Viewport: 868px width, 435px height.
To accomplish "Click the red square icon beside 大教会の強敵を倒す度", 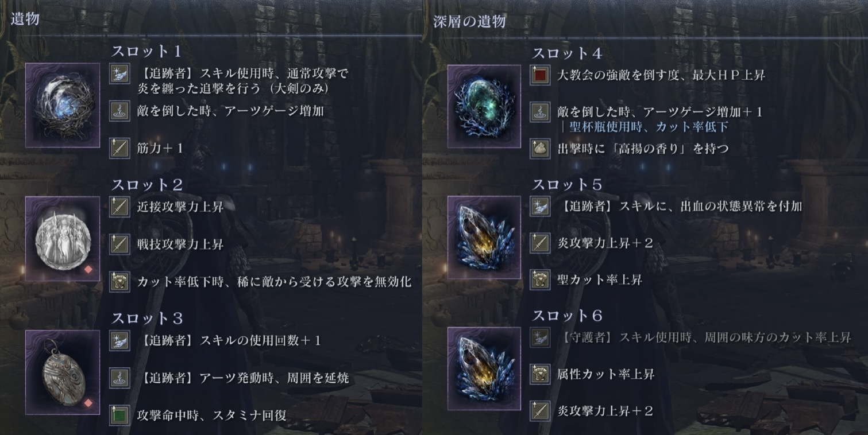I will [x=540, y=75].
